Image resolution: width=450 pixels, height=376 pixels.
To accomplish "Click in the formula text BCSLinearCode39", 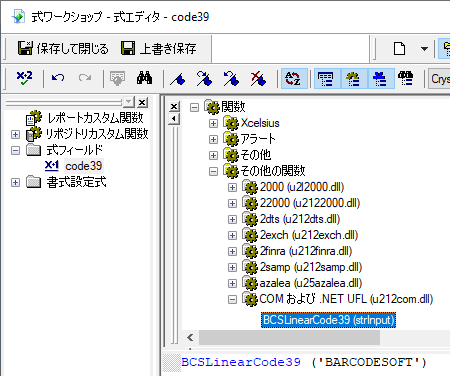I will coord(241,362).
